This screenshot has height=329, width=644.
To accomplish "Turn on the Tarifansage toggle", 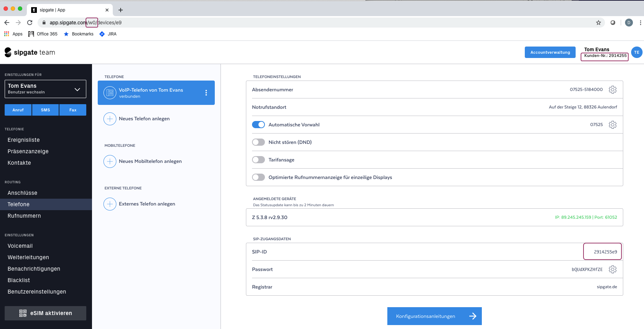I will (258, 160).
